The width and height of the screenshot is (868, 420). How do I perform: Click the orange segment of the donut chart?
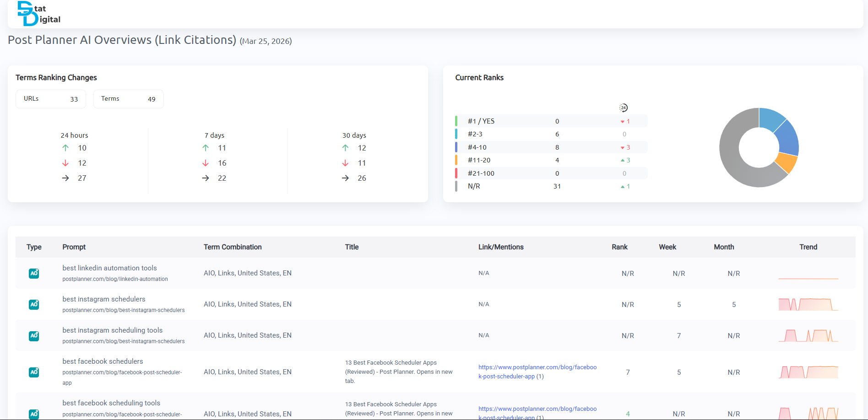pos(787,163)
